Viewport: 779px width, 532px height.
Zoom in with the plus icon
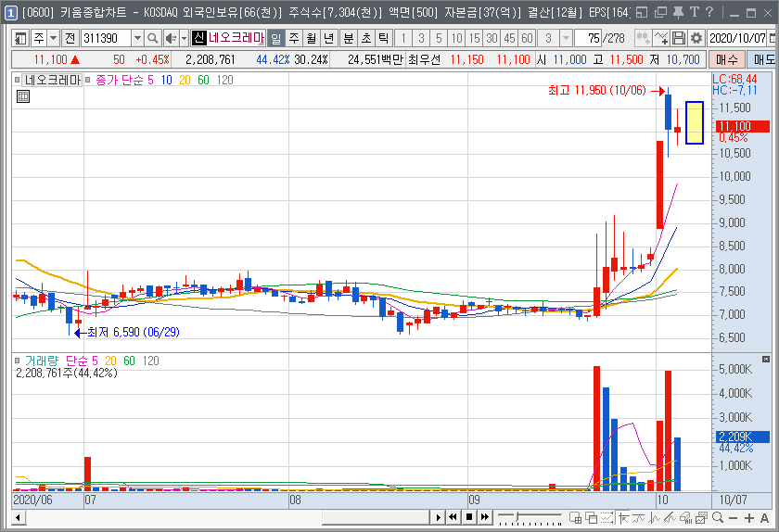[749, 518]
